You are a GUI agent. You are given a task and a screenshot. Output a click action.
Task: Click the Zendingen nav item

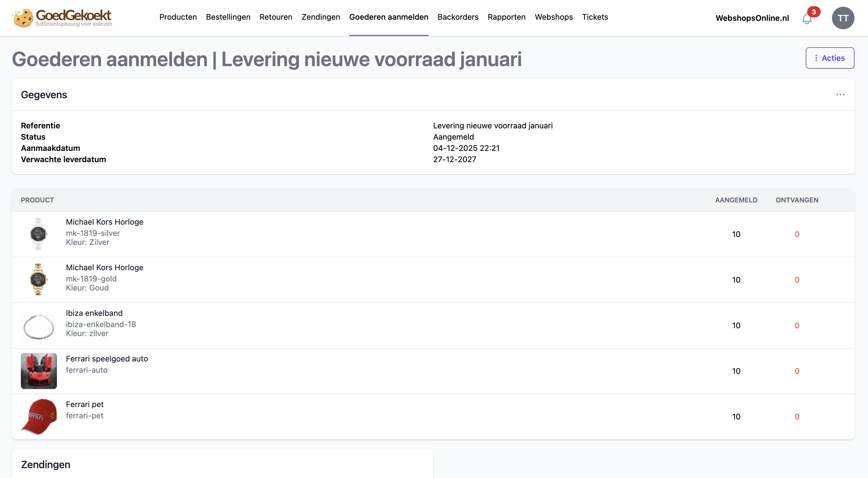[321, 17]
